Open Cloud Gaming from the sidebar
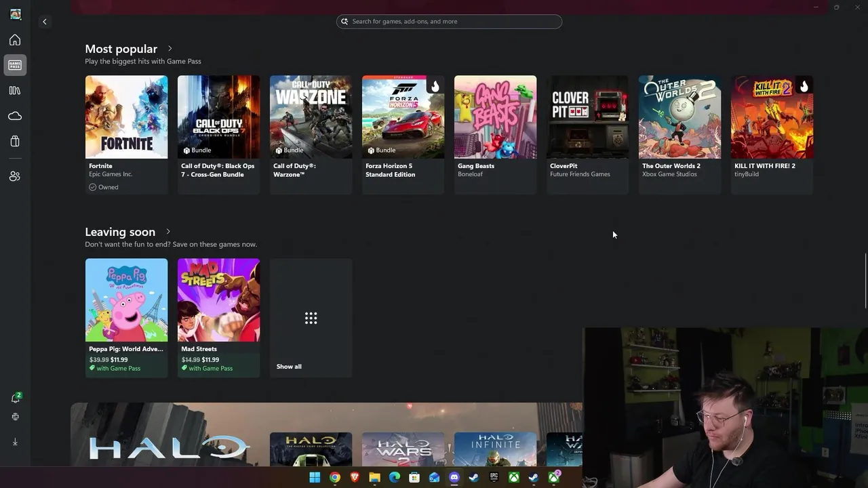 [x=15, y=116]
